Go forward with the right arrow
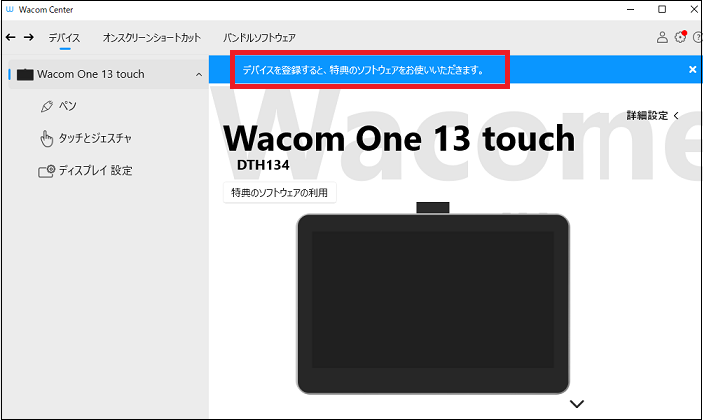703x420 pixels. [x=29, y=37]
